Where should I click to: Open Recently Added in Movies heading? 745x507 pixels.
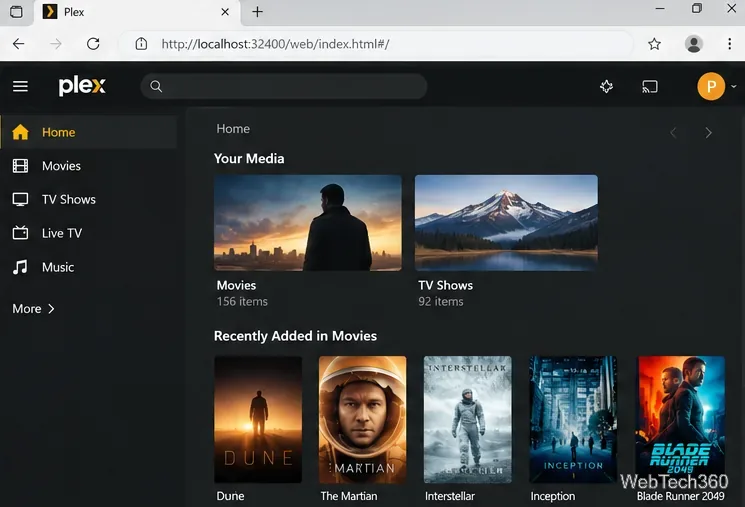295,336
